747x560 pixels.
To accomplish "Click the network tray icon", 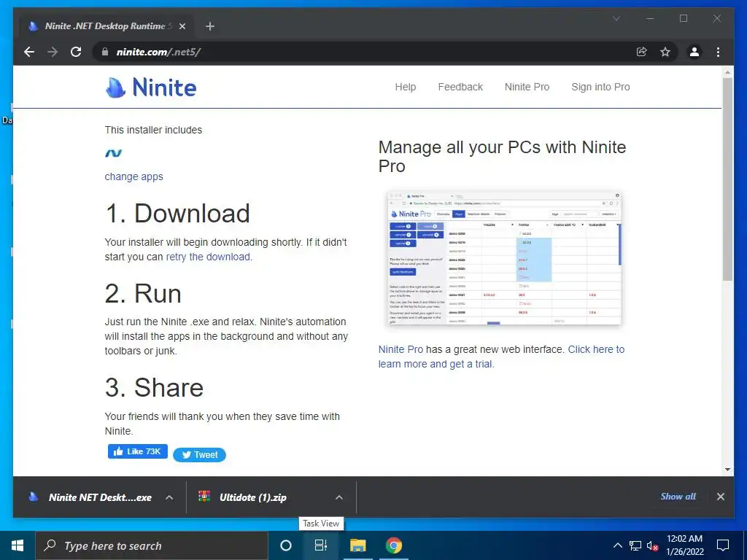I will [x=635, y=545].
